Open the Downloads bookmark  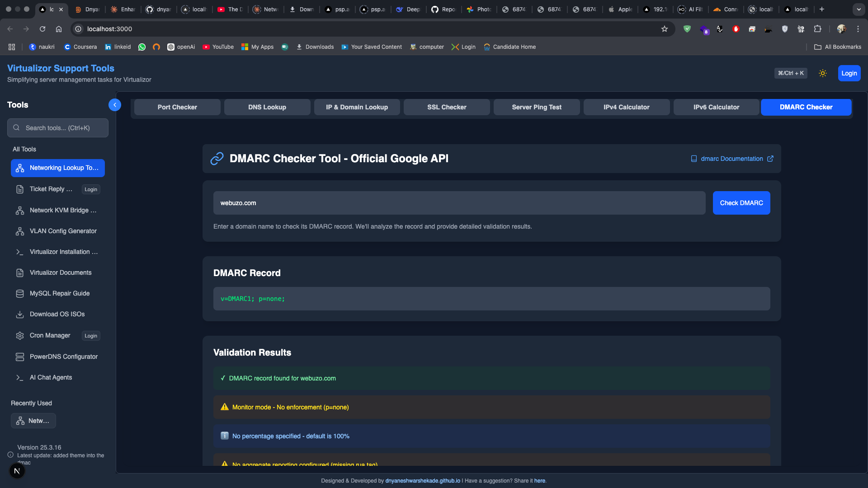point(315,47)
